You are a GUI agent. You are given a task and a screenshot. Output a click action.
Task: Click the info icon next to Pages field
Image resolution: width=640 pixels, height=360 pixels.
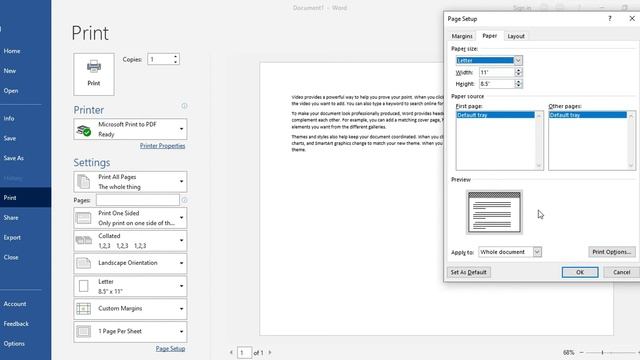tap(184, 200)
